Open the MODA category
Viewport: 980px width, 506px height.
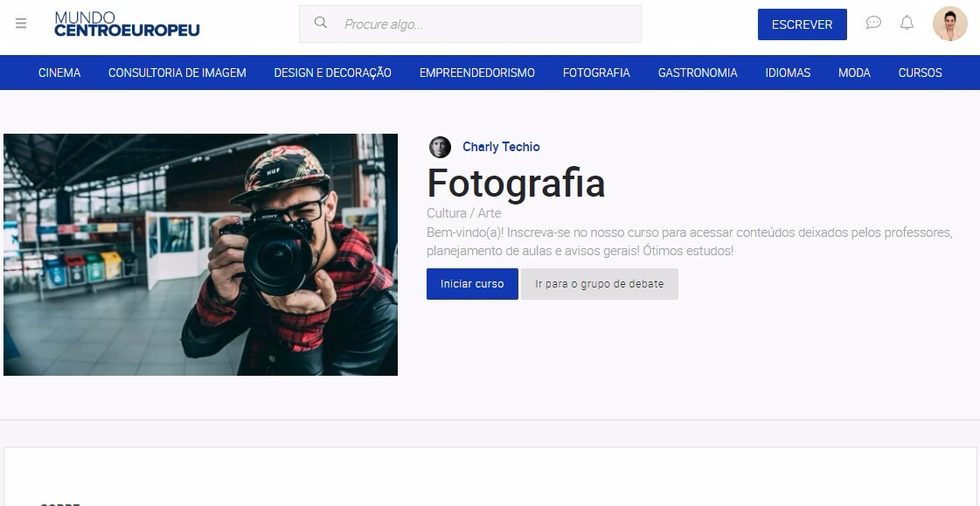tap(854, 73)
